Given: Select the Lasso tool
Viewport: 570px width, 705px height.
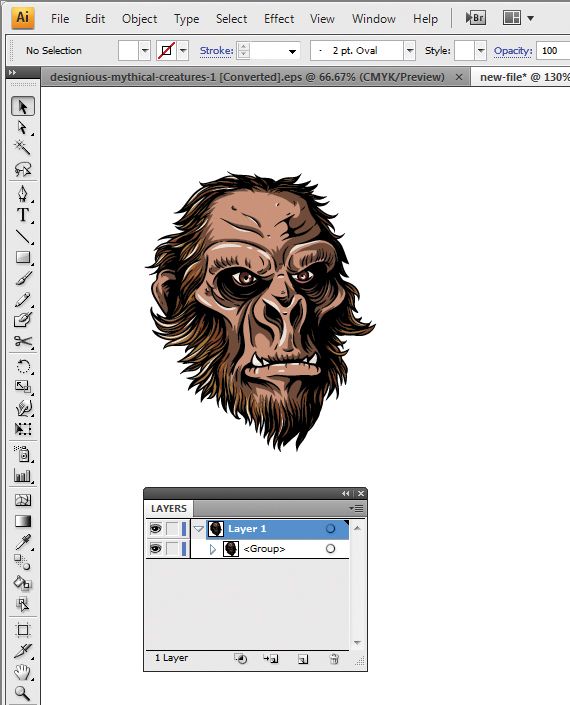Looking at the screenshot, I should (22, 170).
